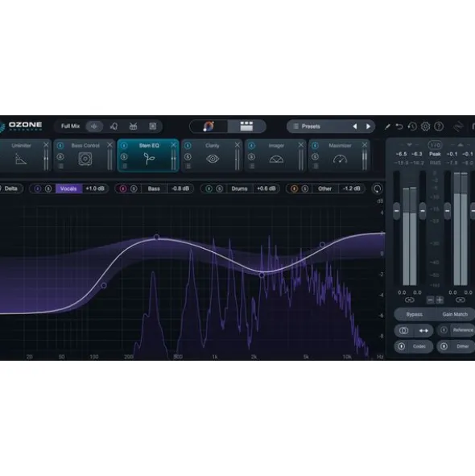The image size is (475, 476).
Task: Solo the Bass Control module
Action: click(x=60, y=157)
